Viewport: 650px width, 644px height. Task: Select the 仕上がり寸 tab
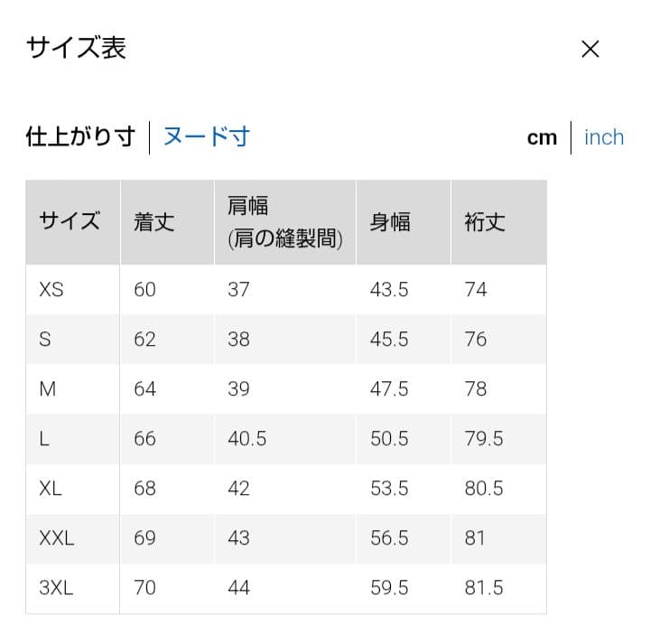80,137
